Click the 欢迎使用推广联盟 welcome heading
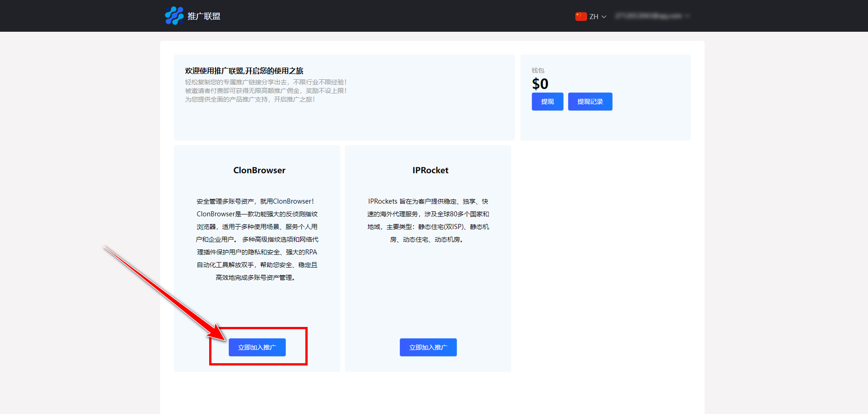The width and height of the screenshot is (868, 414). click(x=244, y=71)
